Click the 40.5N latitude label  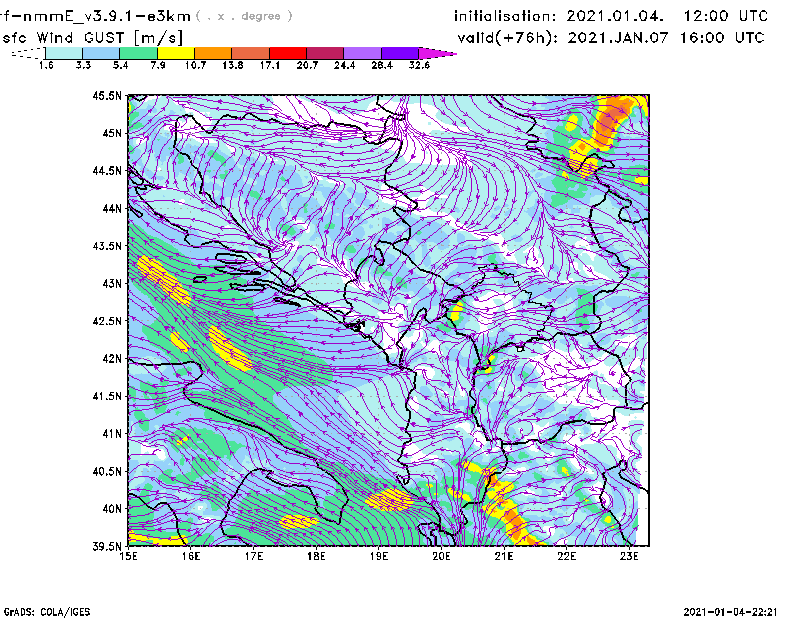(107, 471)
